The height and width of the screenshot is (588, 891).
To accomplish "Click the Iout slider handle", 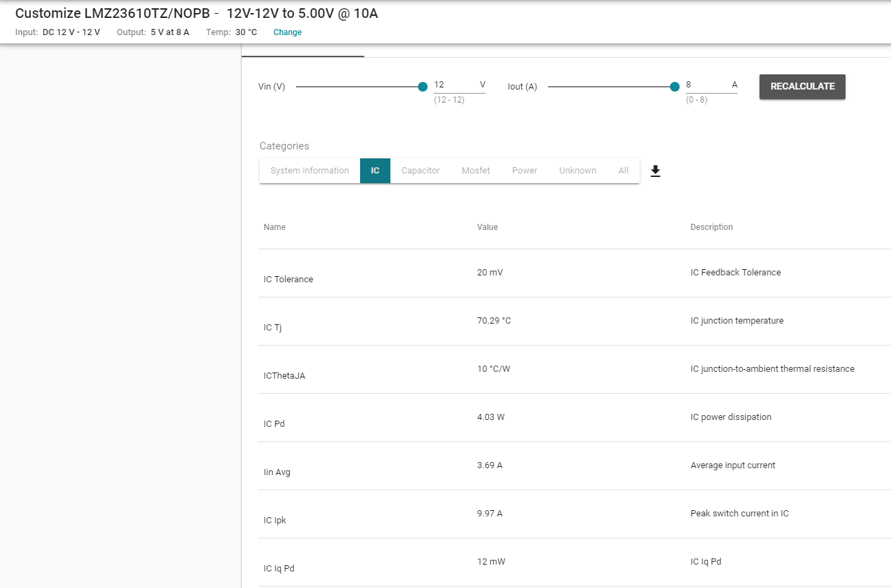I will [675, 87].
